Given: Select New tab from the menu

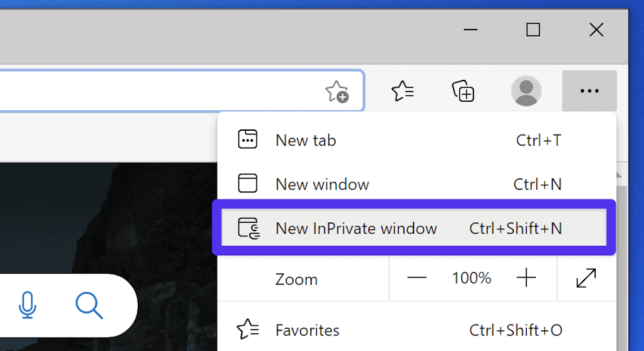Looking at the screenshot, I should coord(306,140).
